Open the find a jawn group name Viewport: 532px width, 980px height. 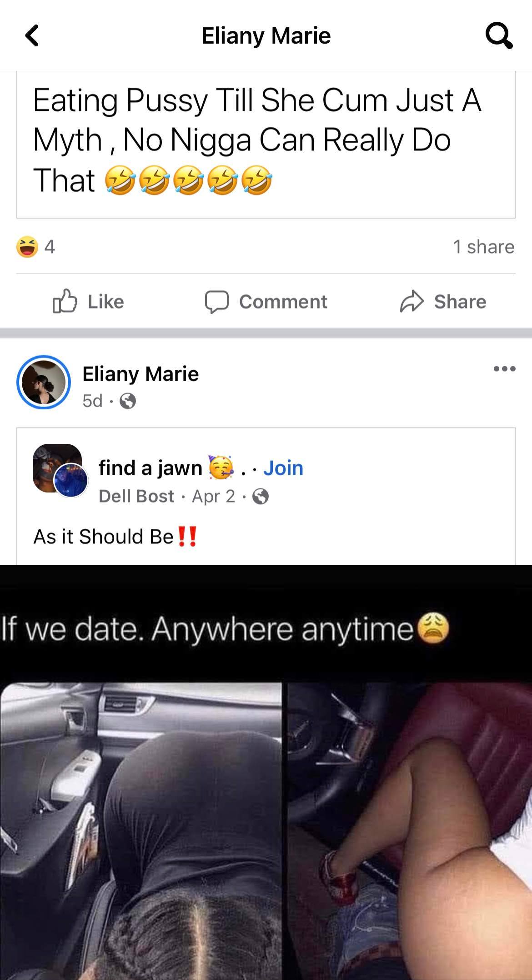pyautogui.click(x=151, y=468)
